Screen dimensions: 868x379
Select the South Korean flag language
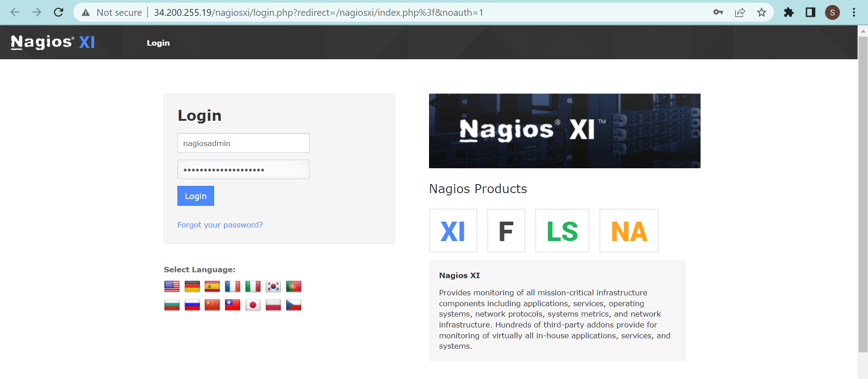pyautogui.click(x=273, y=286)
